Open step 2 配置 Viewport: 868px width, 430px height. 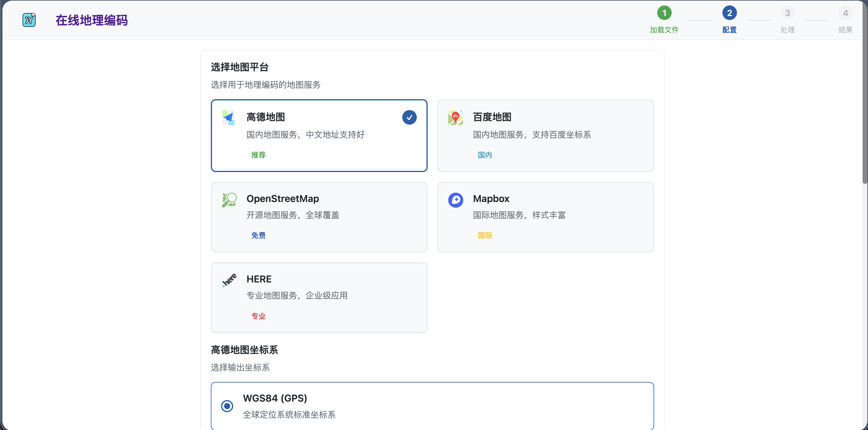tap(729, 13)
